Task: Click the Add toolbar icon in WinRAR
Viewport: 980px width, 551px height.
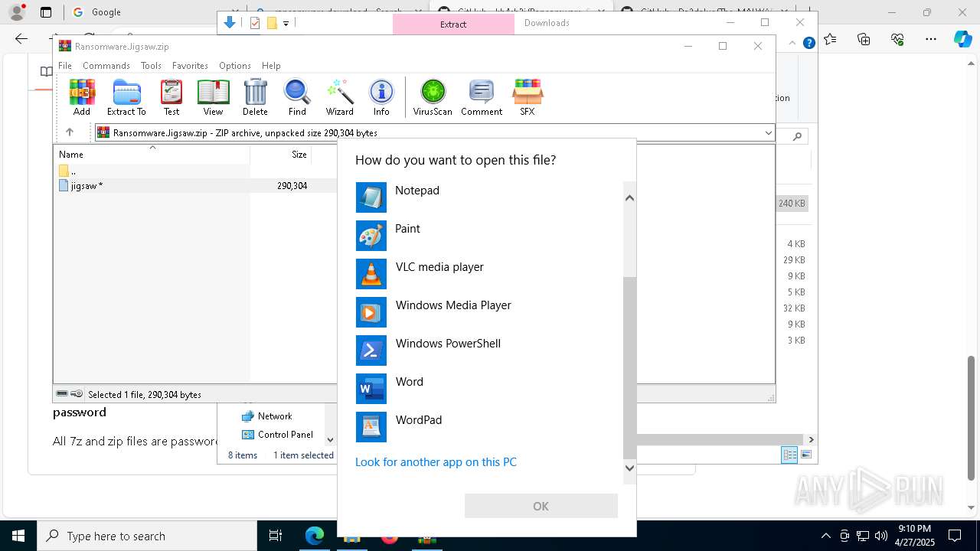Action: [82, 97]
